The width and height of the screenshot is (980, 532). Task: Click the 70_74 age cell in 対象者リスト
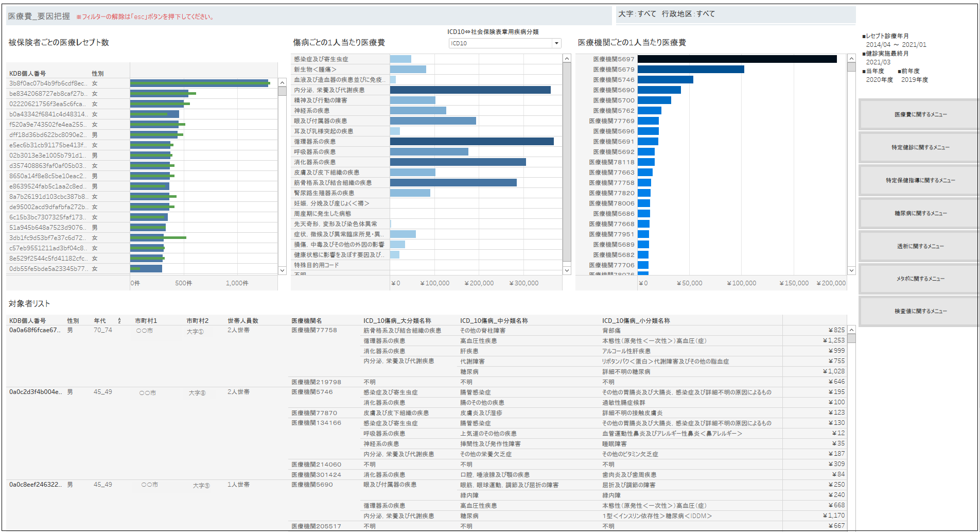pos(102,330)
